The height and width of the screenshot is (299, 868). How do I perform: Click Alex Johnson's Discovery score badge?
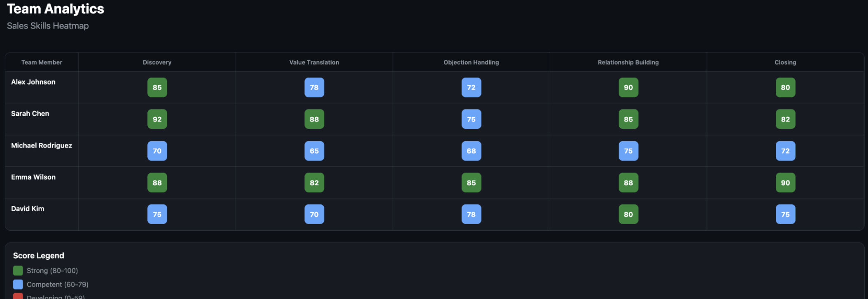pyautogui.click(x=157, y=87)
